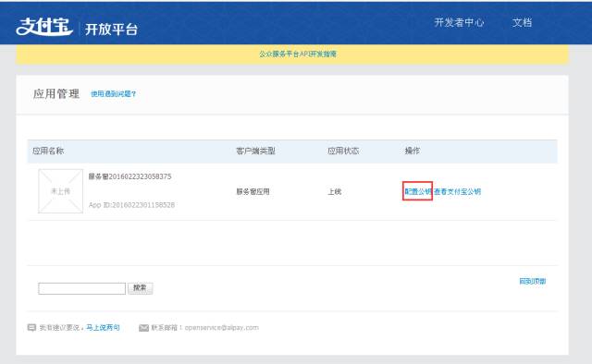Open 文档 in the top navigation

pos(522,22)
